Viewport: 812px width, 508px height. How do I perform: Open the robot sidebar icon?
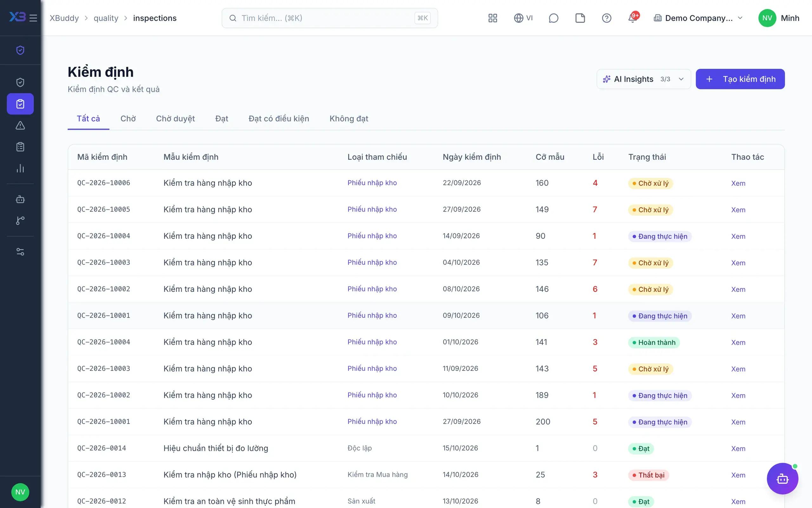20,199
